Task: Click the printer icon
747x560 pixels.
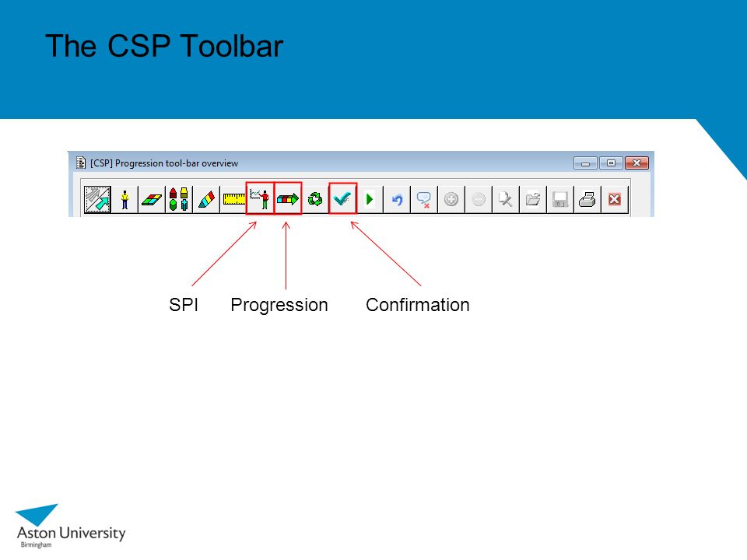Action: coord(587,199)
